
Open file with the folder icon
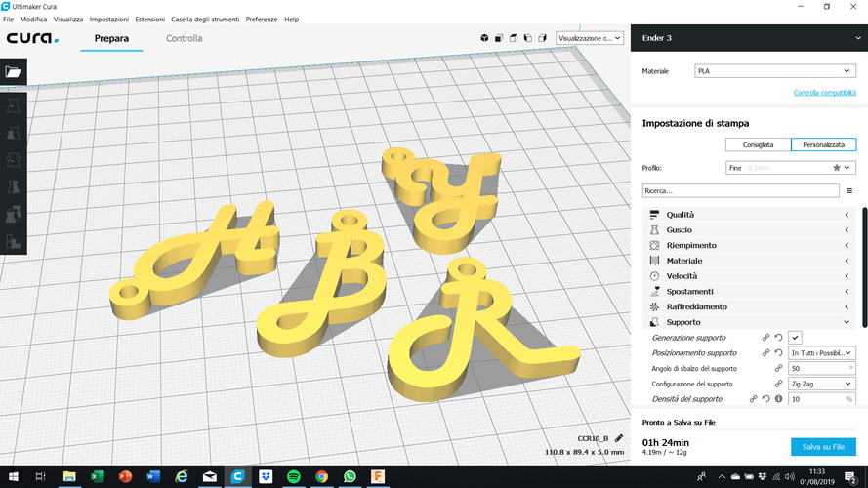14,71
